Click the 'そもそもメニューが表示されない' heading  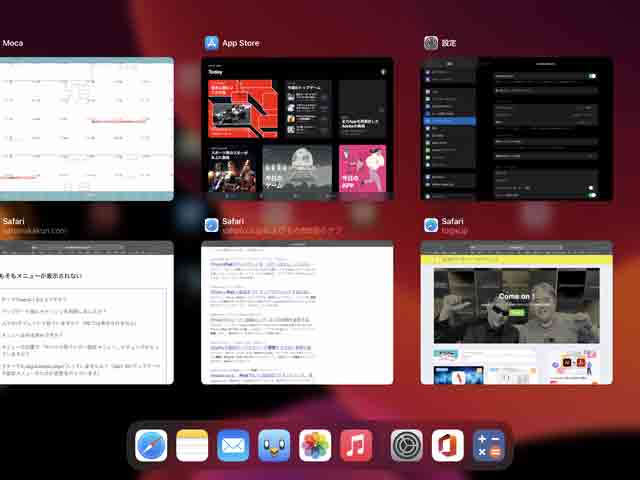[41, 276]
